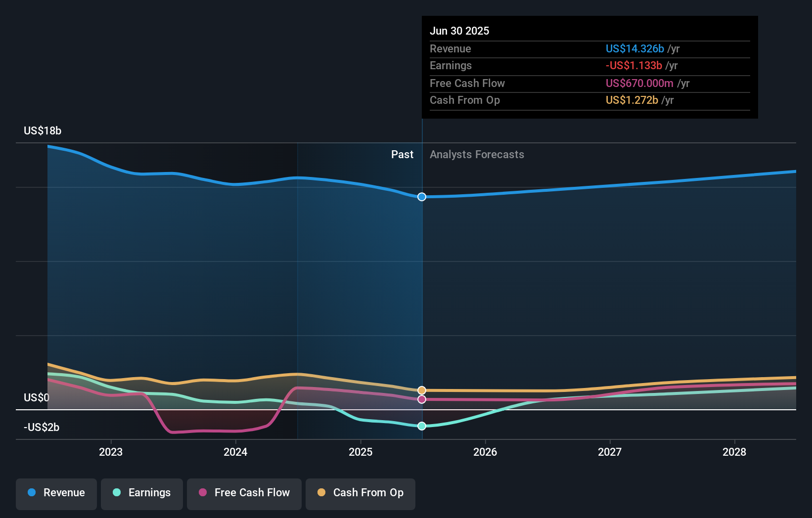
Task: Click the Earnings row label in tooltip
Action: point(451,65)
